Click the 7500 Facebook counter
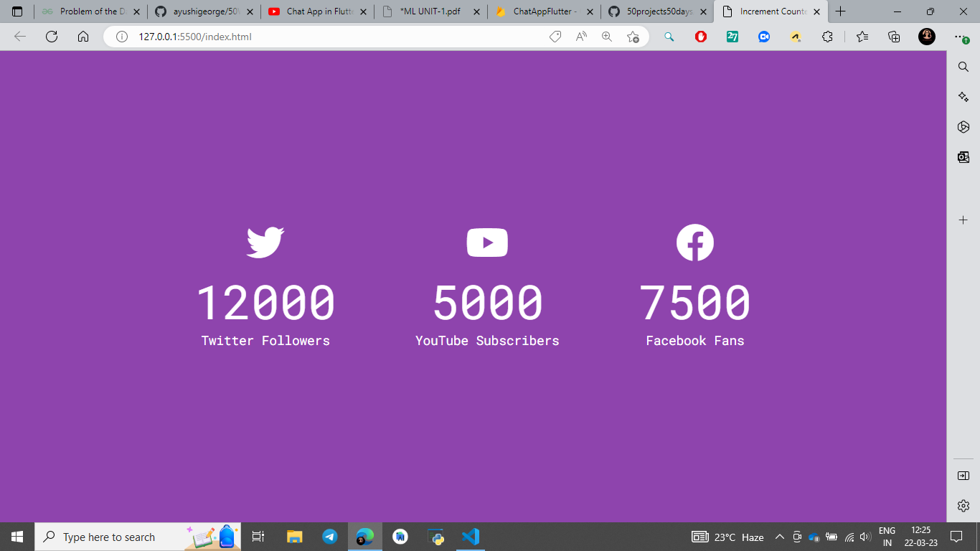 [695, 302]
